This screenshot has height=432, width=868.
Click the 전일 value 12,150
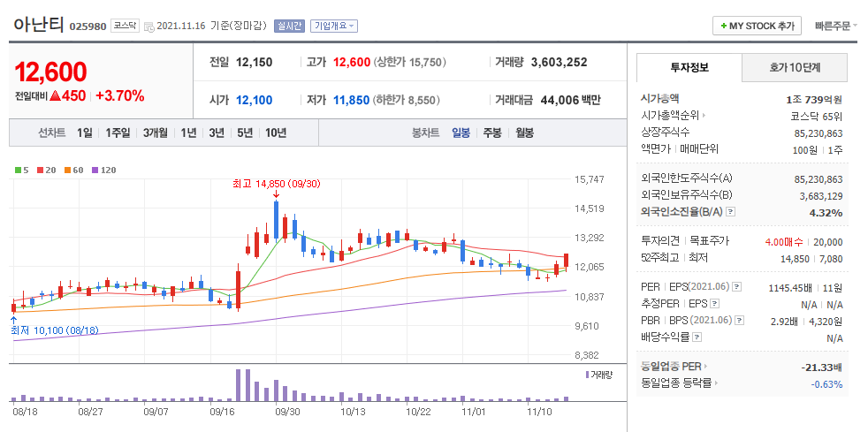click(x=254, y=63)
